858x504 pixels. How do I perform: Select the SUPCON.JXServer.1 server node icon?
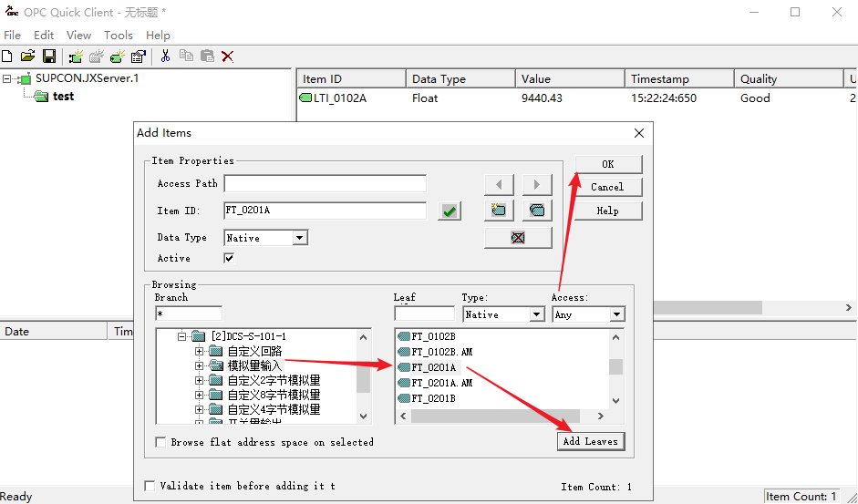(25, 78)
